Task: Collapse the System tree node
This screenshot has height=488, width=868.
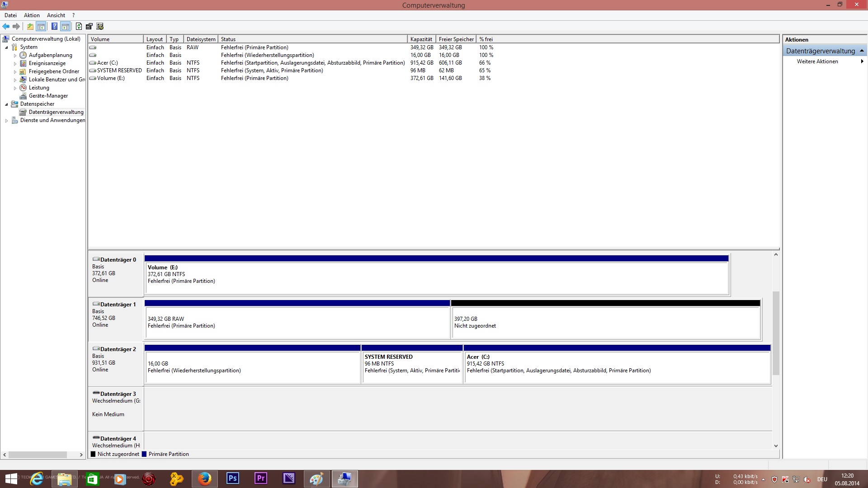Action: pyautogui.click(x=6, y=47)
